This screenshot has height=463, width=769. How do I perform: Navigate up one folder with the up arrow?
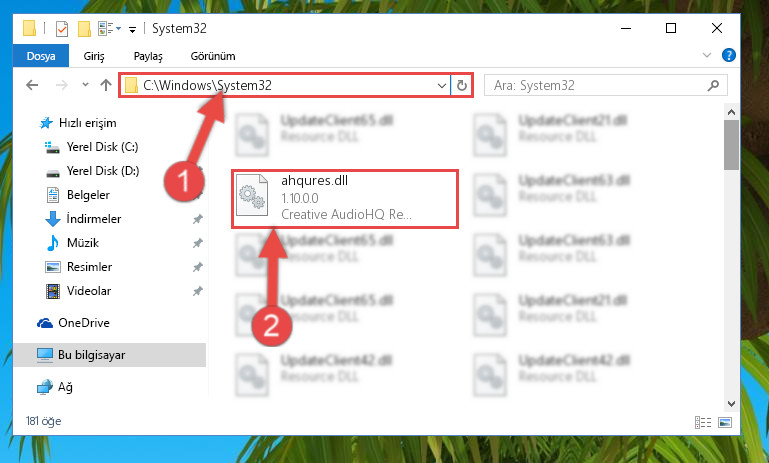point(105,85)
